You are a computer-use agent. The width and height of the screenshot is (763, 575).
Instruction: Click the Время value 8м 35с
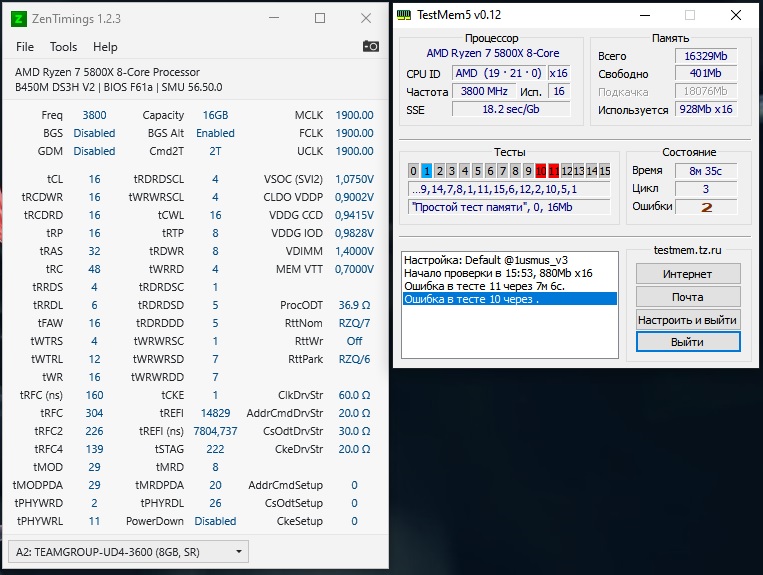click(706, 171)
